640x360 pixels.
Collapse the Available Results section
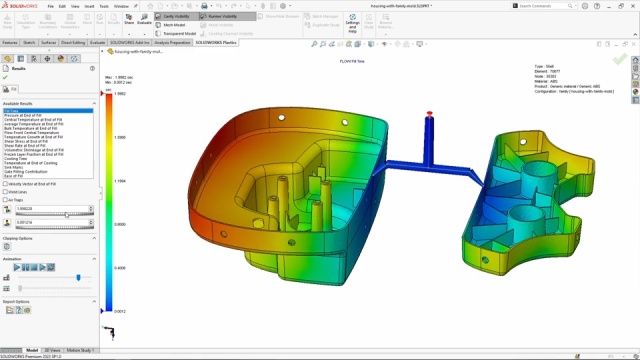point(94,104)
